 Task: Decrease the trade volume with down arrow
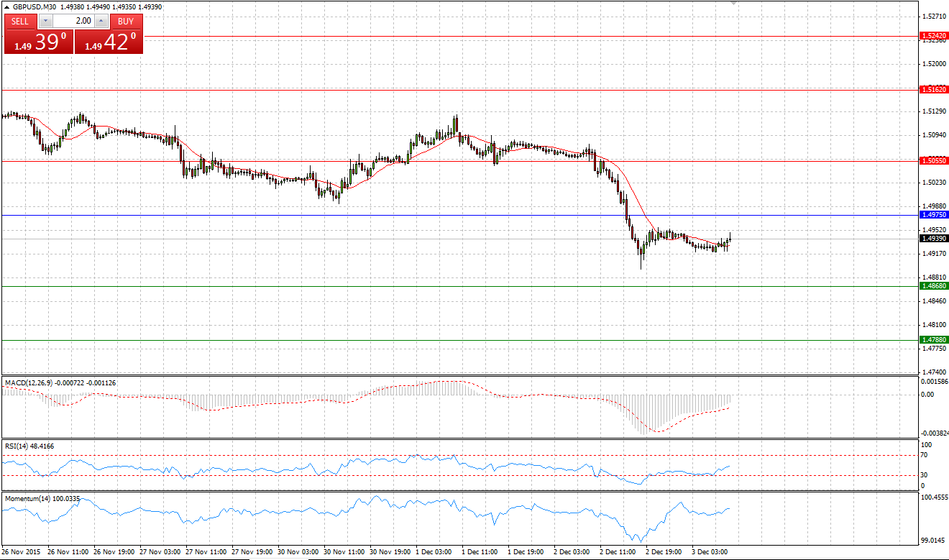point(45,22)
